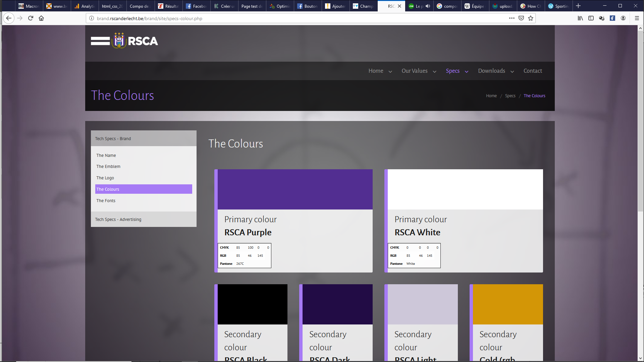644x362 pixels.
Task: Open the site information icon in address bar
Action: (x=91, y=18)
